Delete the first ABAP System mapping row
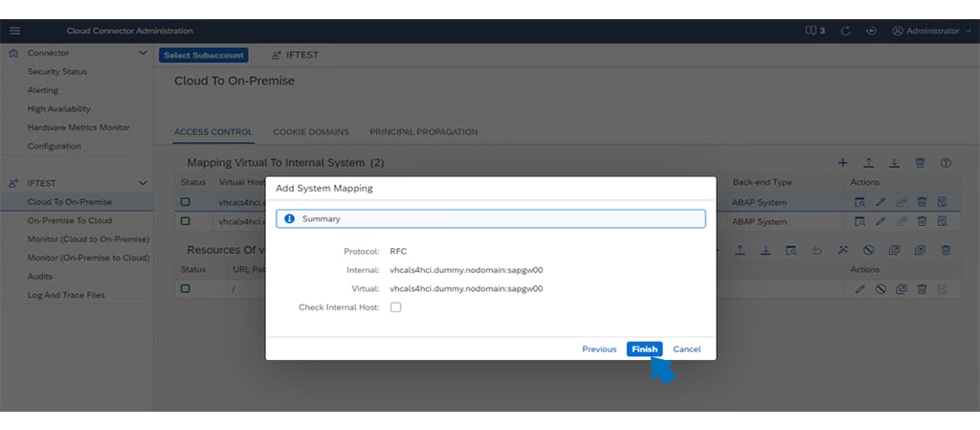The height and width of the screenshot is (430, 980). click(x=923, y=202)
